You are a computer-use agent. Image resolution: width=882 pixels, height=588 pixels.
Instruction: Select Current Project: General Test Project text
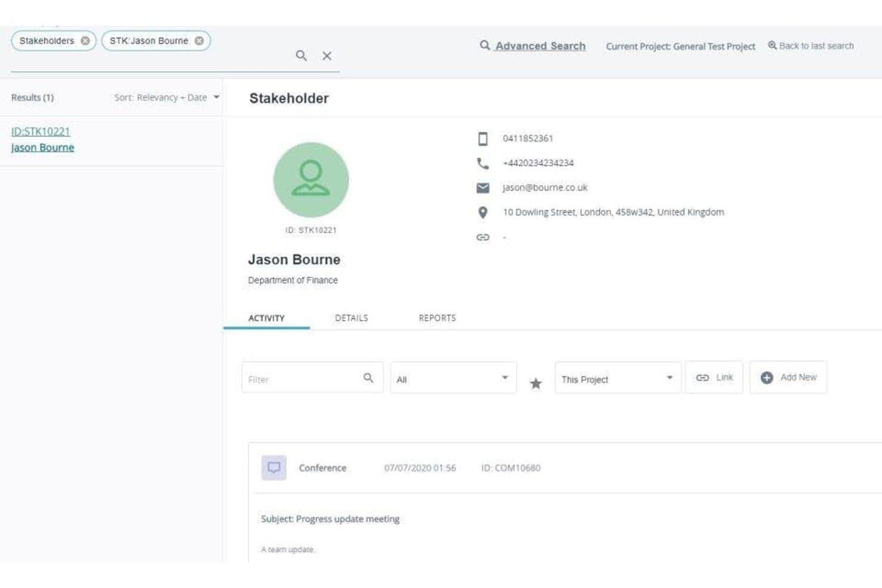coord(681,46)
